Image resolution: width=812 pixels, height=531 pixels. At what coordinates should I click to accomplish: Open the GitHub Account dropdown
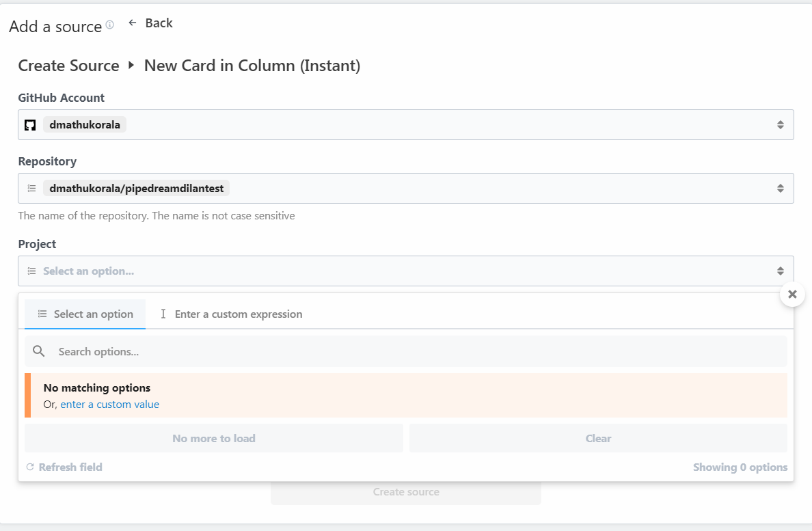[406, 125]
